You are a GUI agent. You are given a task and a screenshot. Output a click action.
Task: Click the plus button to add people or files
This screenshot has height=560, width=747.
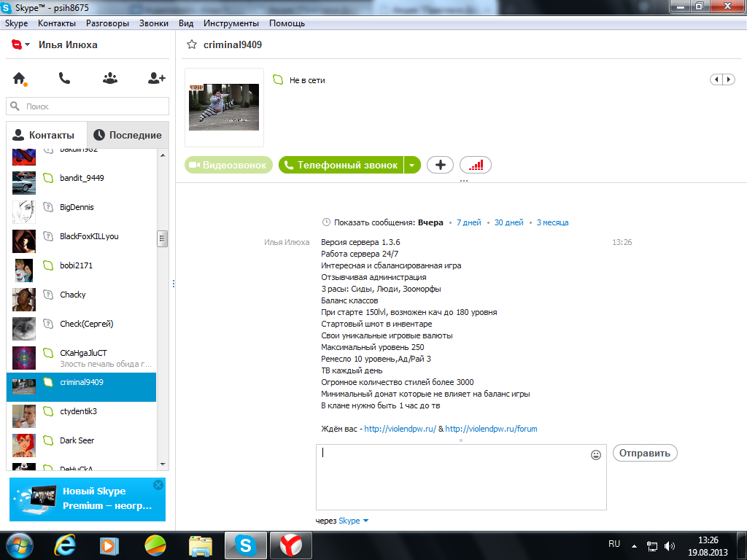[x=440, y=165]
